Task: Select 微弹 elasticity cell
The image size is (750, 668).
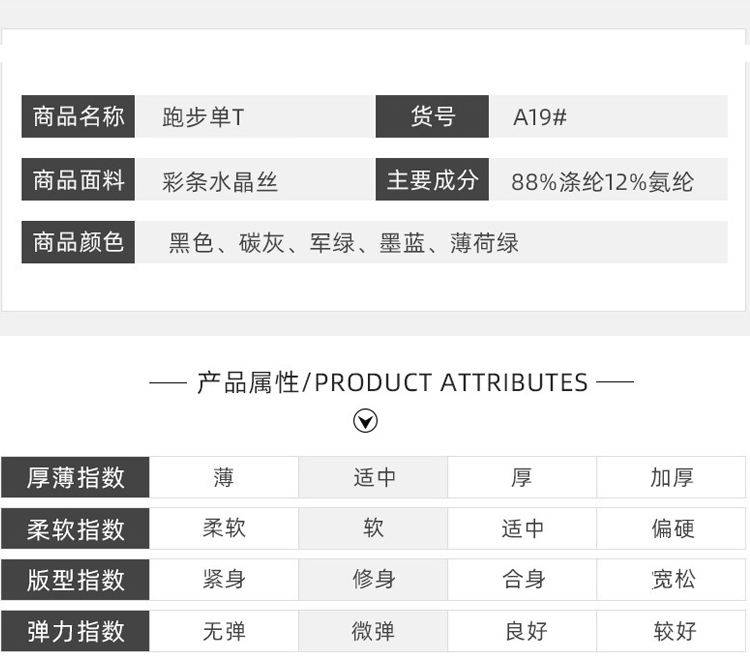Action: 374,631
